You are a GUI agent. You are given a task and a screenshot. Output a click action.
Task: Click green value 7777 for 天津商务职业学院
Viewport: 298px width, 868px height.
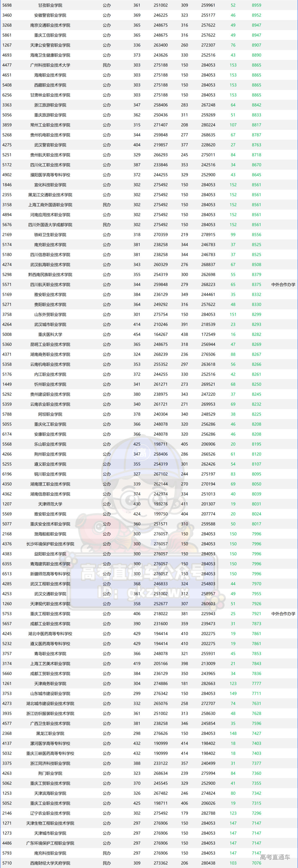coord(256,684)
